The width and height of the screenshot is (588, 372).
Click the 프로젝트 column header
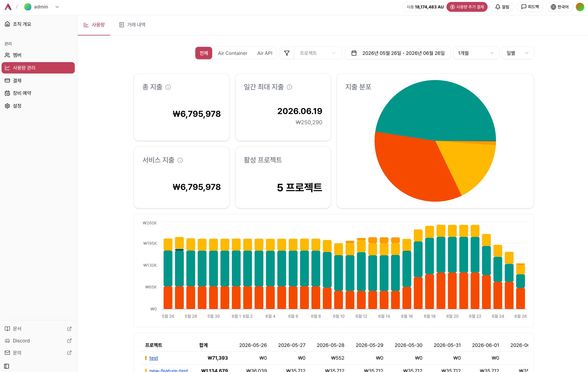click(x=154, y=345)
